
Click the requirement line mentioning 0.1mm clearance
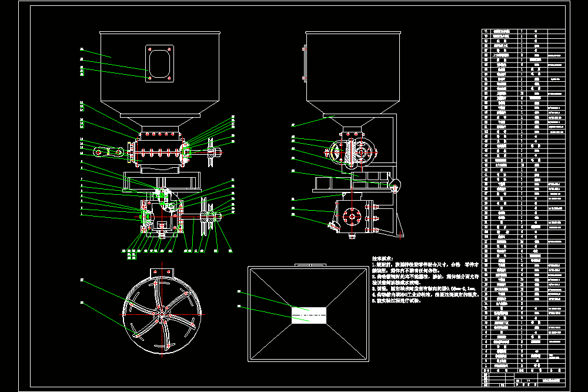(x=424, y=289)
